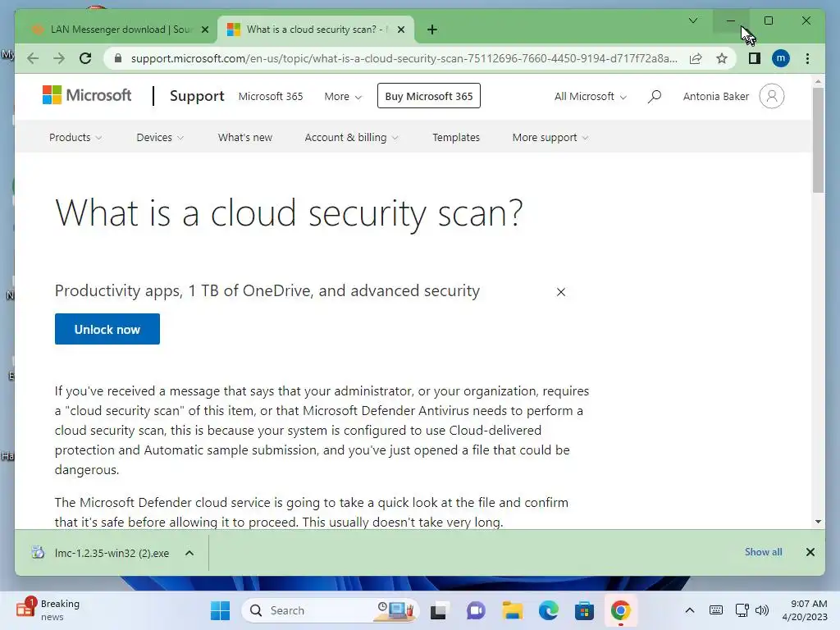The image size is (840, 630).
Task: Expand the More support menu
Action: (550, 137)
